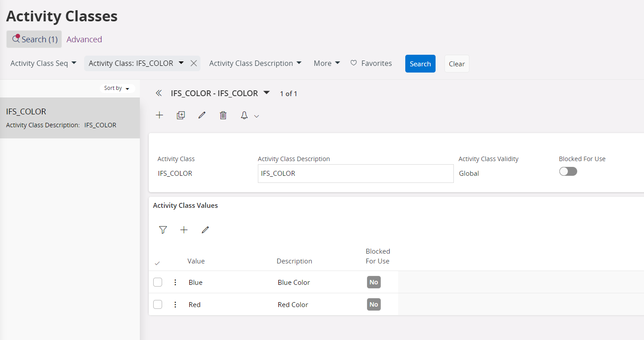Open the Sort by dropdown

pyautogui.click(x=117, y=88)
